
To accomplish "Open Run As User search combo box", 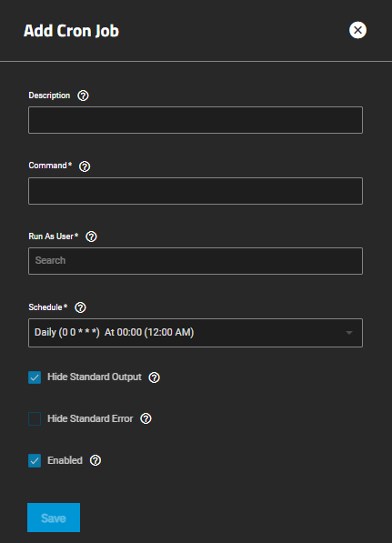I will pyautogui.click(x=196, y=261).
